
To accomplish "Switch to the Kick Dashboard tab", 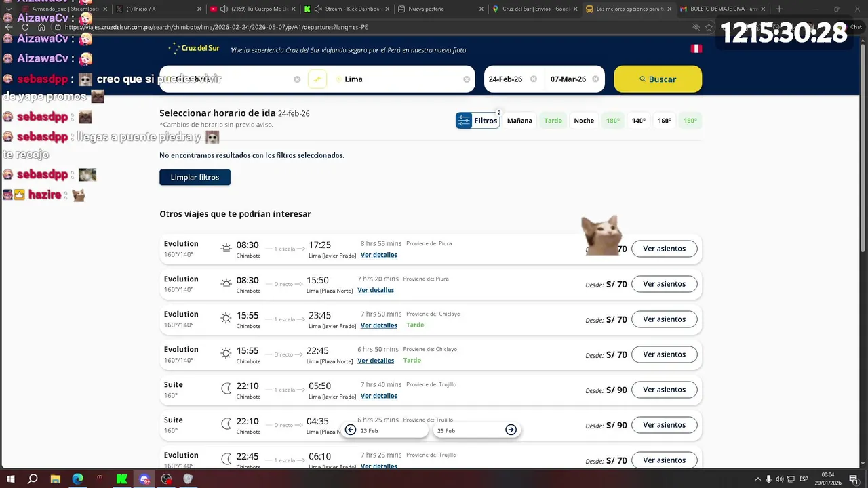I will pyautogui.click(x=347, y=9).
